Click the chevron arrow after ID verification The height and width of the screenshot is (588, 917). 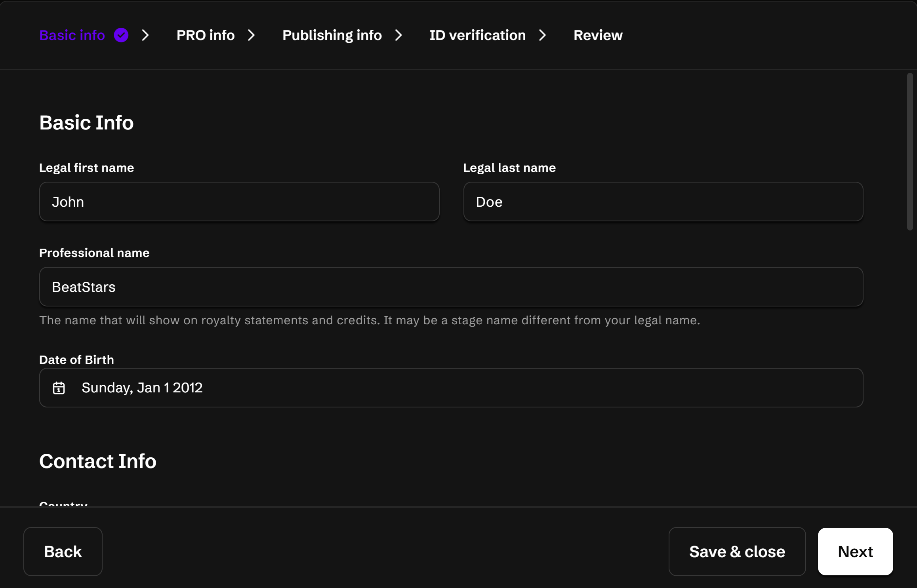[x=543, y=35]
